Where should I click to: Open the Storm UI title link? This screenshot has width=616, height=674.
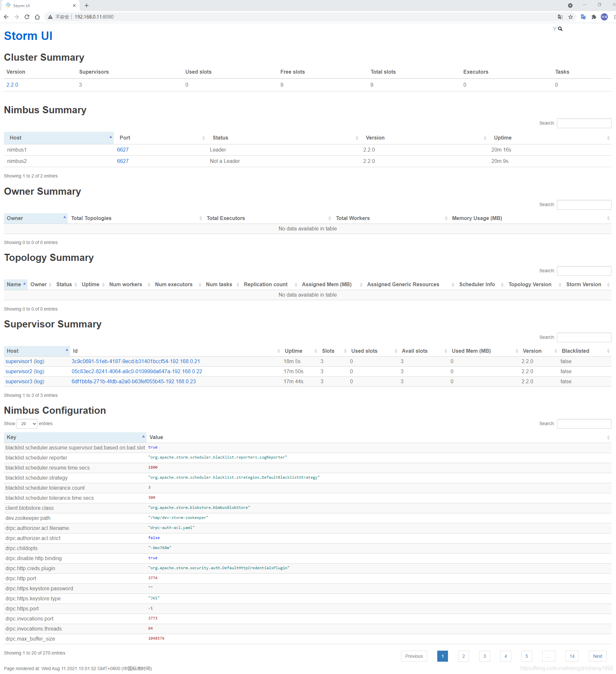[28, 36]
